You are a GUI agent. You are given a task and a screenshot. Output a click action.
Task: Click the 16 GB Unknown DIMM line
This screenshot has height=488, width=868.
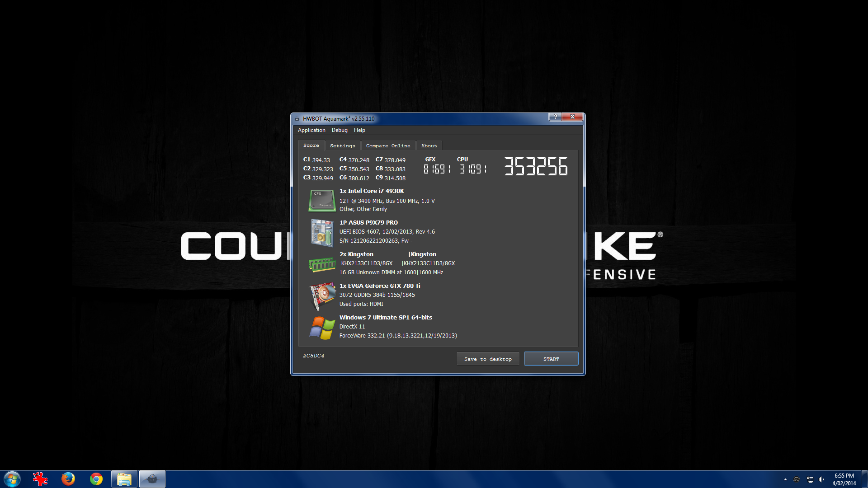391,272
